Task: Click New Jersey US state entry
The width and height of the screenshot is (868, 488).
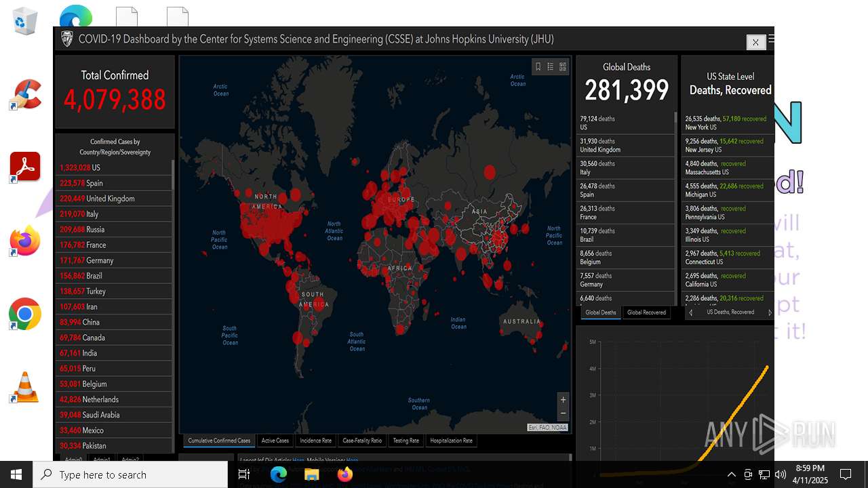Action: [728, 145]
